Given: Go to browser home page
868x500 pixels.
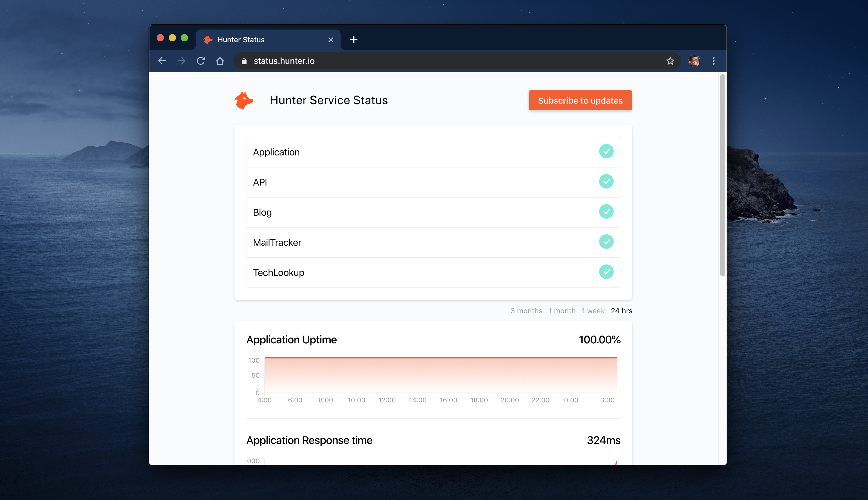Looking at the screenshot, I should tap(220, 61).
